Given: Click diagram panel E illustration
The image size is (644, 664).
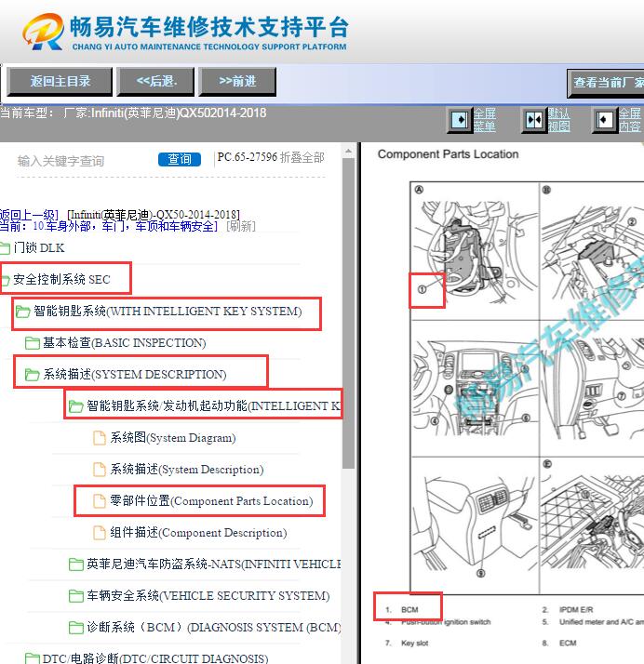Looking at the screenshot, I should [x=592, y=525].
